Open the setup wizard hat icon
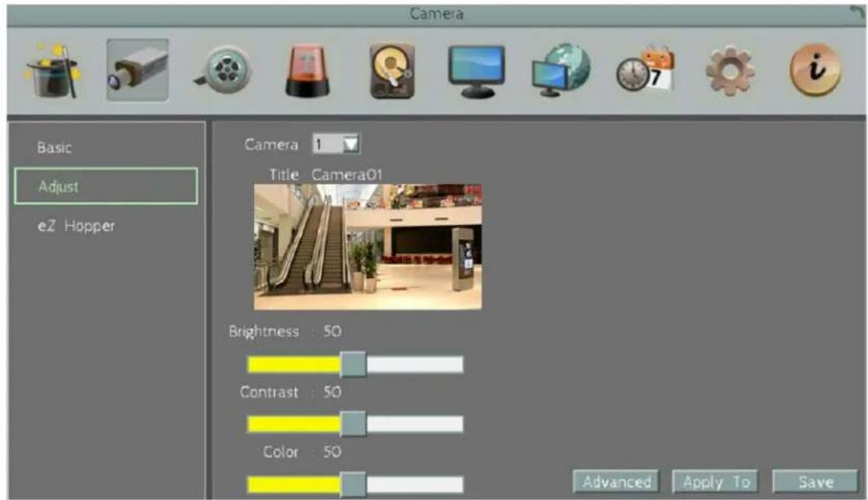Image resolution: width=868 pixels, height=500 pixels. [x=52, y=71]
